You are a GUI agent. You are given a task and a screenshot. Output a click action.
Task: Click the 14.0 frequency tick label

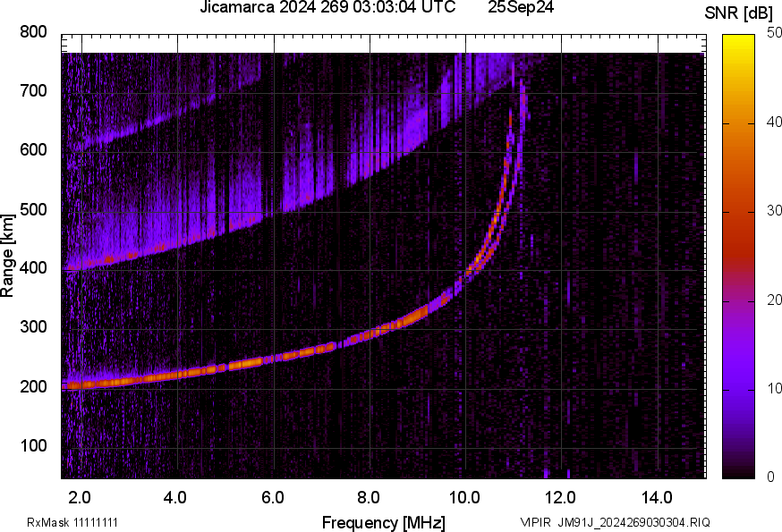(x=657, y=497)
